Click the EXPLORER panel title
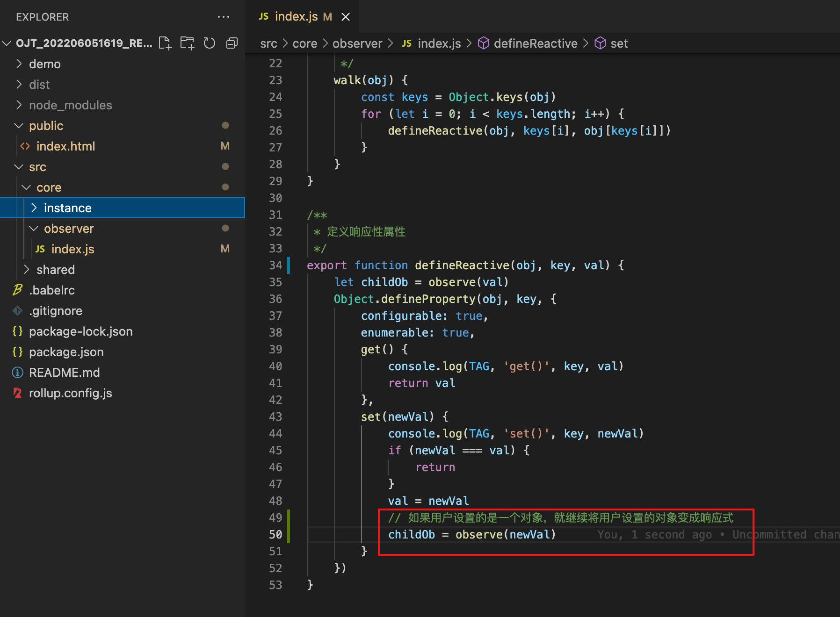The image size is (840, 617). [x=42, y=17]
